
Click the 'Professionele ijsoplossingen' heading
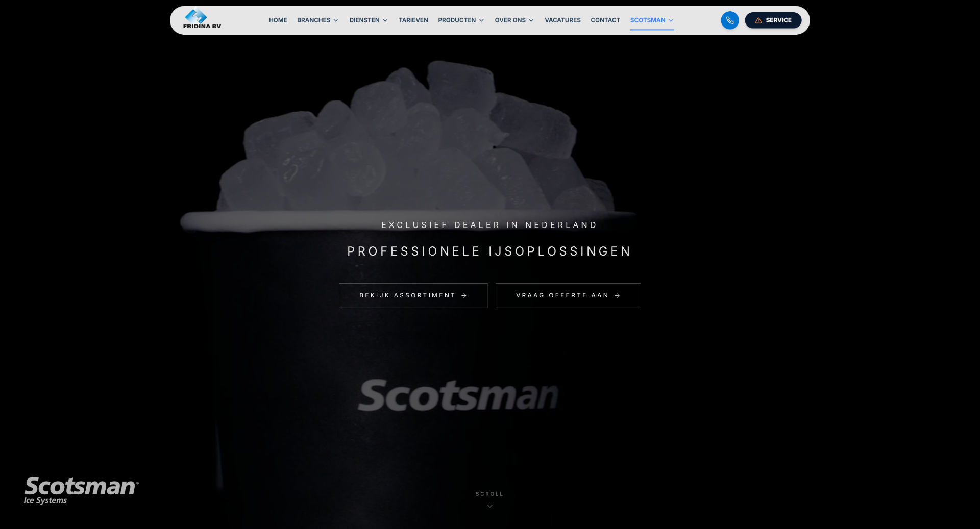[x=489, y=251]
